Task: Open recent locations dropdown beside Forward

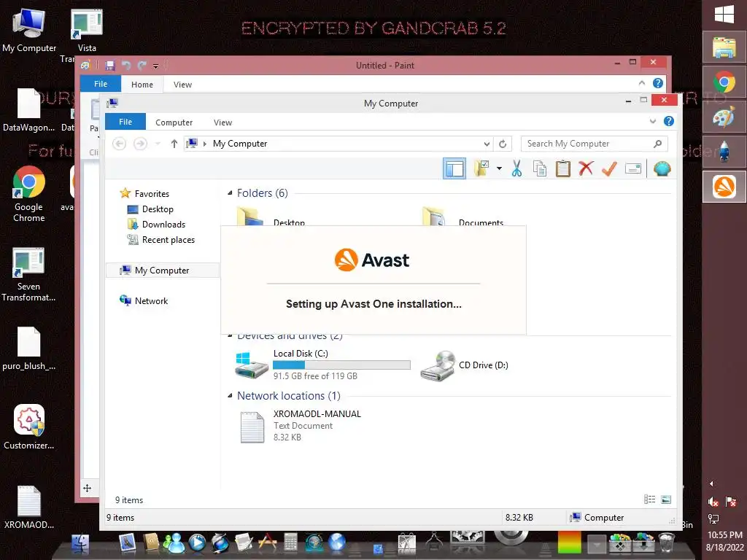Action: (x=158, y=144)
